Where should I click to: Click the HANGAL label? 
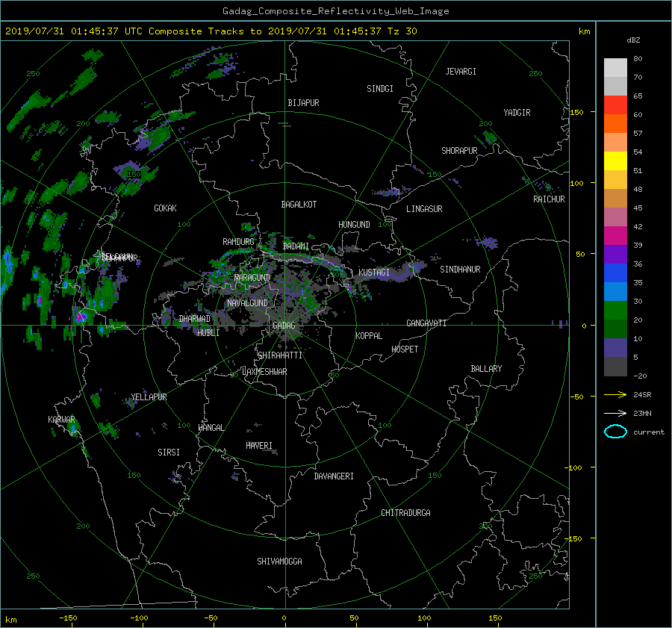[x=211, y=428]
